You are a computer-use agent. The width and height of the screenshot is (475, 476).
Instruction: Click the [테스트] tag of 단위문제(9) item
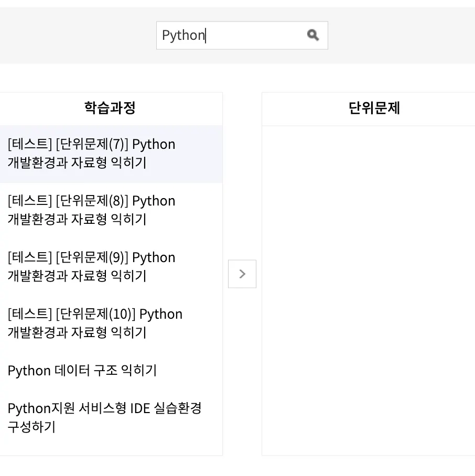30,257
